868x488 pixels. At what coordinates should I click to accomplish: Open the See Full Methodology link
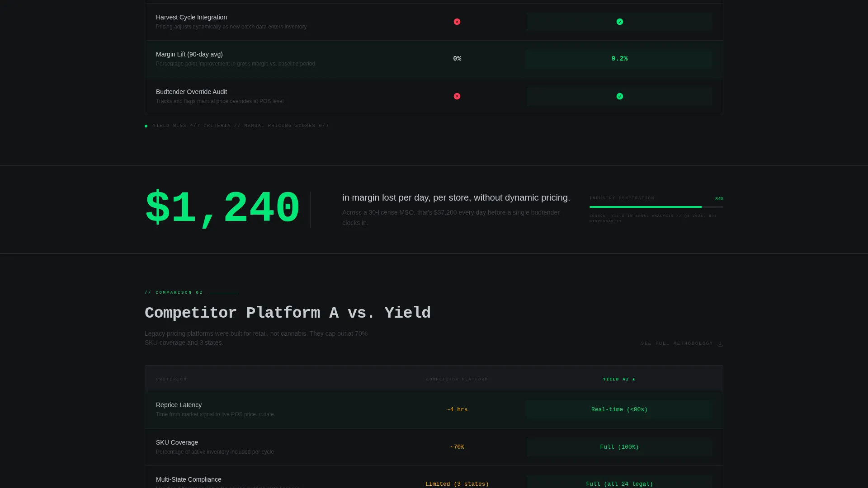[x=682, y=343]
